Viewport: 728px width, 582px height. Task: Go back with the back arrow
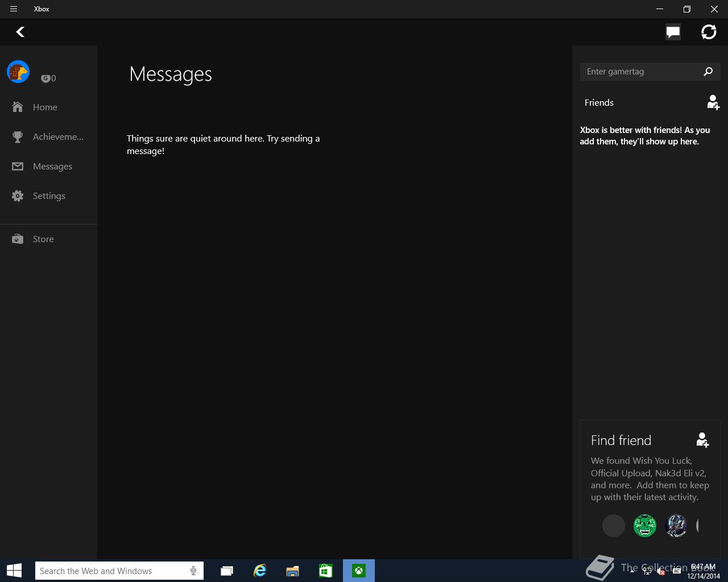tap(20, 32)
